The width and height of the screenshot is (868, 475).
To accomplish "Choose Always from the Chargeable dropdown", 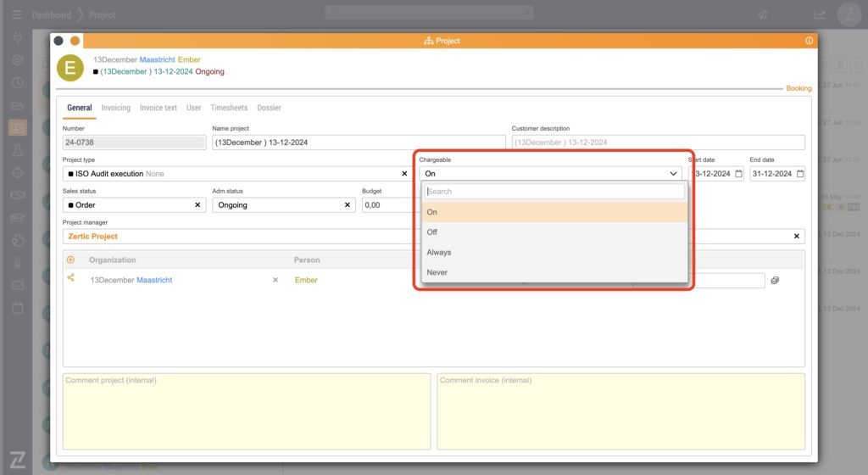I will 439,253.
